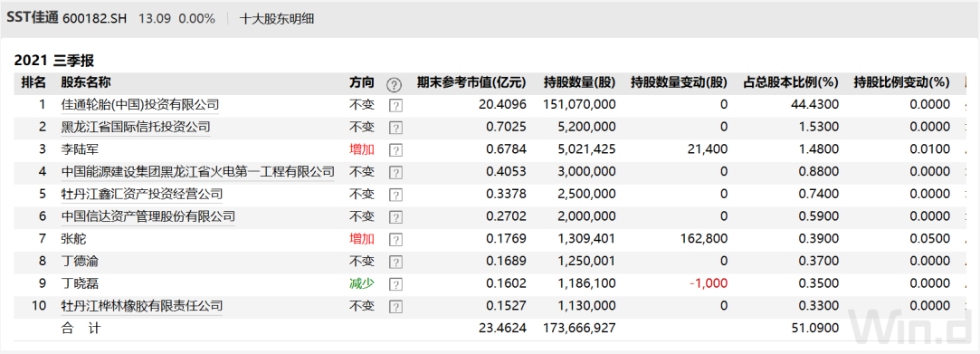Click question icon in 张舵 row
This screenshot has width=980, height=354.
(395, 240)
